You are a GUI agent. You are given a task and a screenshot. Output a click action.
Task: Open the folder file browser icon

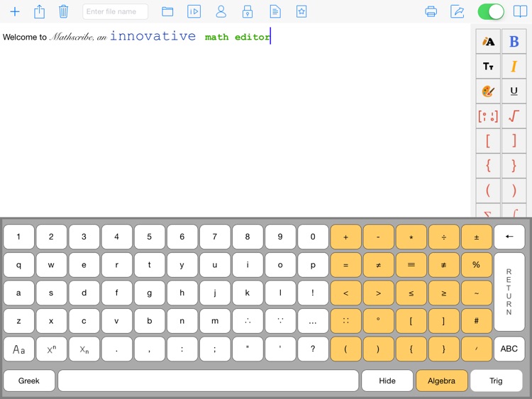click(x=167, y=12)
